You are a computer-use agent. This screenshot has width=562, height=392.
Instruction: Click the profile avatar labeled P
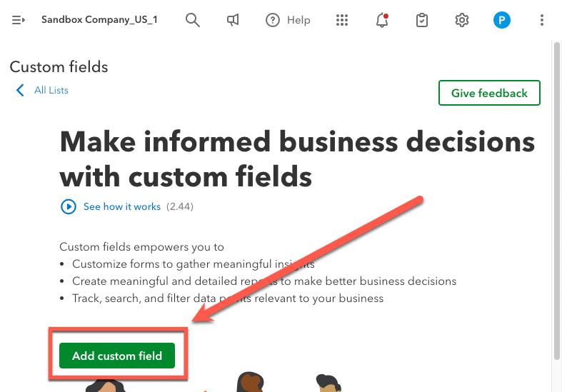pyautogui.click(x=502, y=20)
